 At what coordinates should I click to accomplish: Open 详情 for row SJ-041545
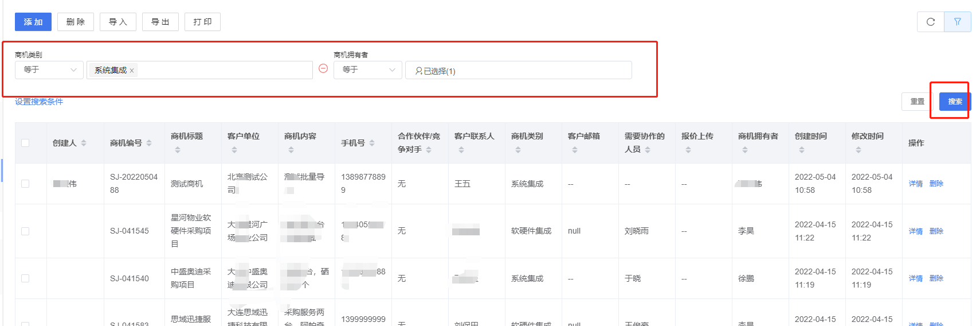click(x=916, y=231)
